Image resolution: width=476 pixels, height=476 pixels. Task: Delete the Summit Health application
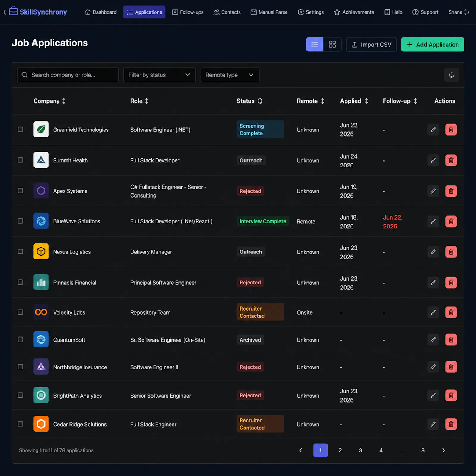(x=451, y=160)
